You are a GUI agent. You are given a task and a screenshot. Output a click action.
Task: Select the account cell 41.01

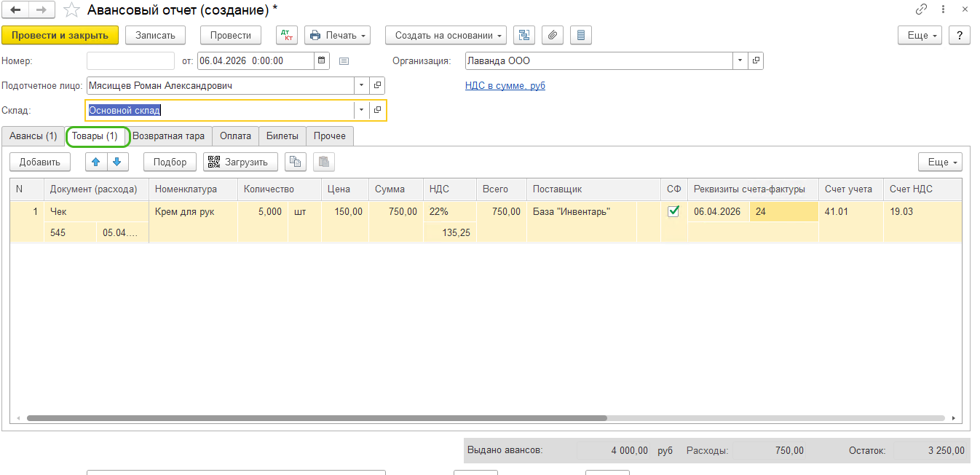pos(851,212)
